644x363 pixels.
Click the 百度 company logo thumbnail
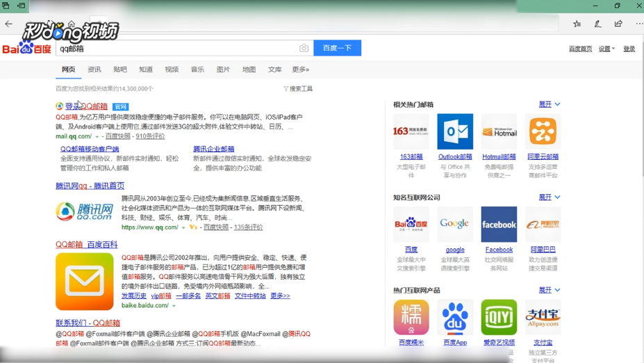click(411, 224)
